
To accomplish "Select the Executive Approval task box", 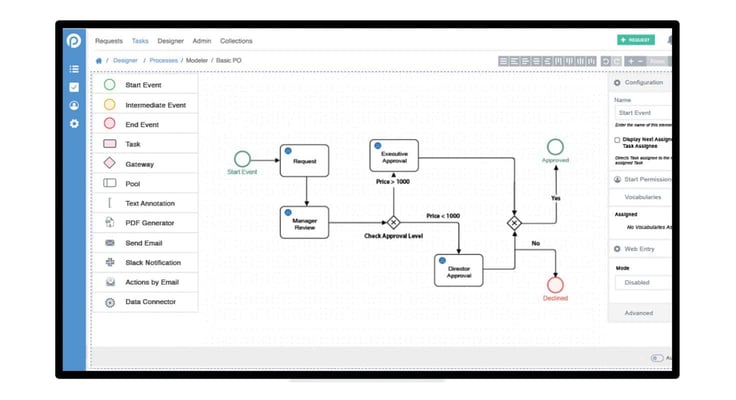I will [394, 155].
